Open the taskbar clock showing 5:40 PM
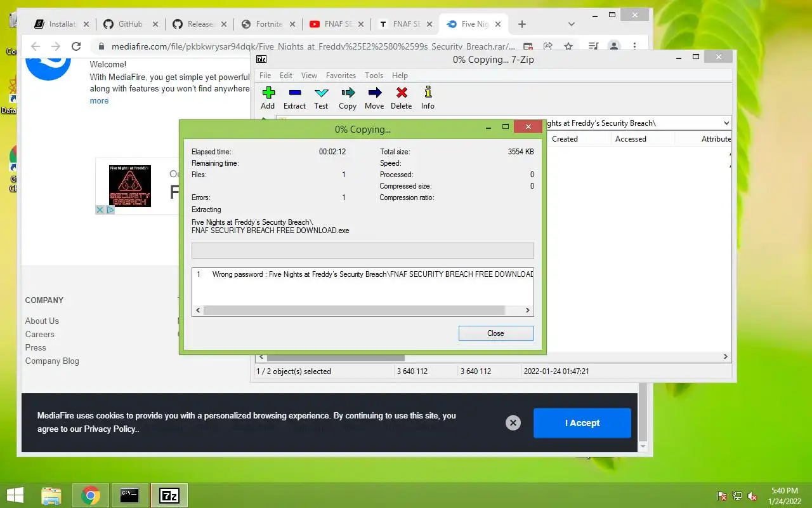This screenshot has height=508, width=812. [x=784, y=495]
